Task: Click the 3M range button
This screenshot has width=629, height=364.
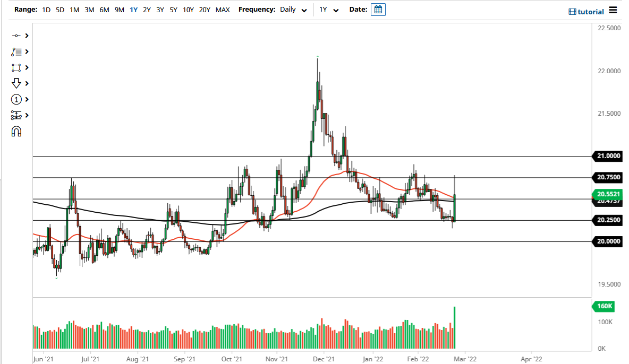Action: [x=88, y=9]
